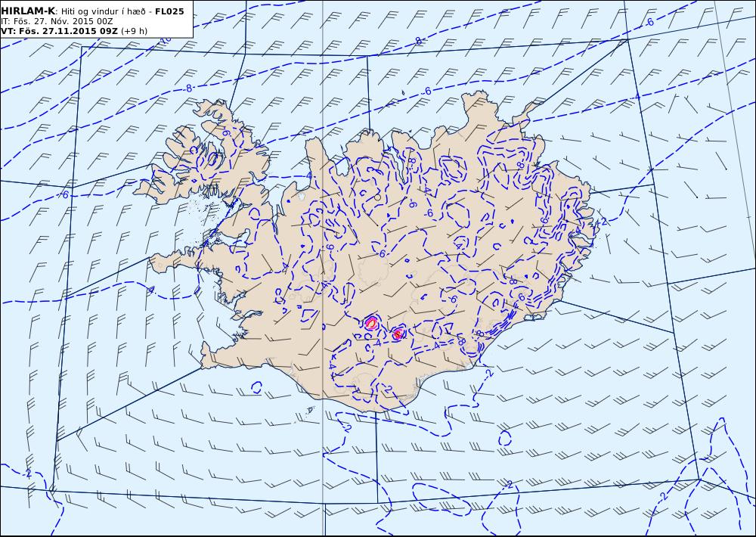Click the "10" contour label below the title box
This screenshot has width=756, height=537.
pos(166,42)
